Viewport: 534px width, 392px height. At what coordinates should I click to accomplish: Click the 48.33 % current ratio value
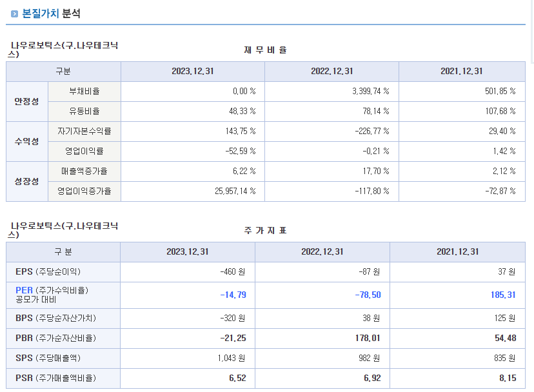click(242, 112)
